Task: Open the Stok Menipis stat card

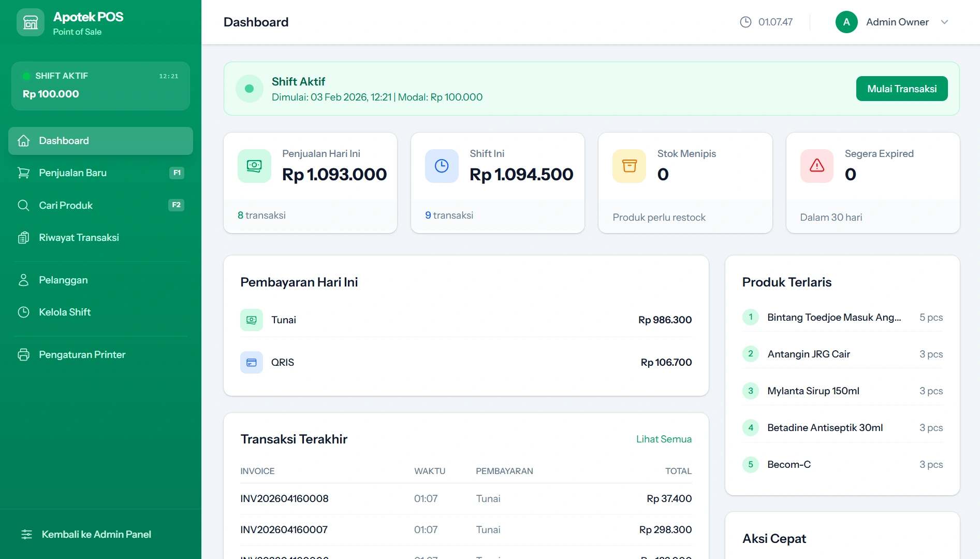Action: [x=685, y=183]
